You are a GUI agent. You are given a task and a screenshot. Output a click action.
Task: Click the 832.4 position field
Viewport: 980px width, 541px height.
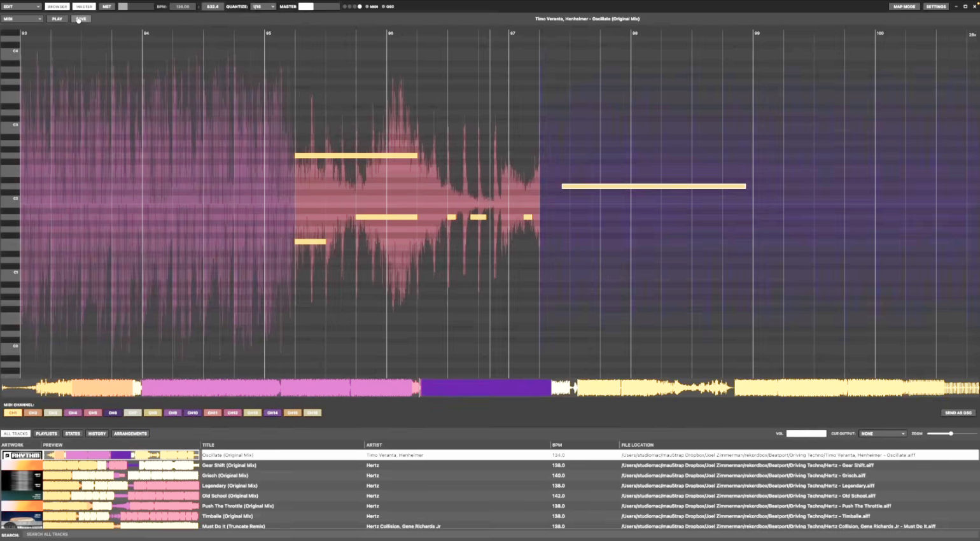(213, 6)
